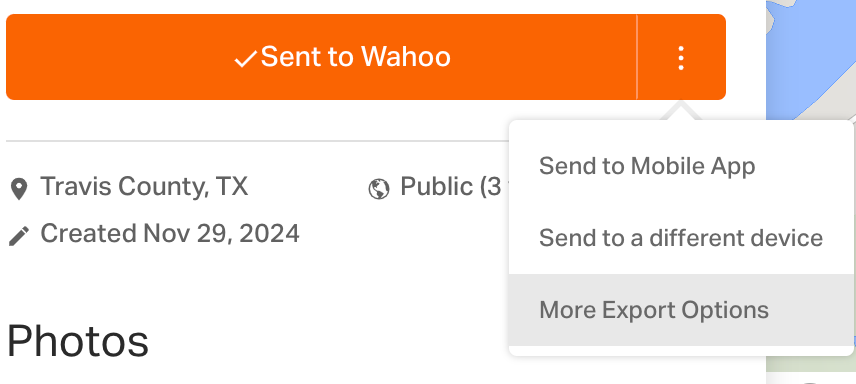The height and width of the screenshot is (384, 856).
Task: Click the divider between Wahoo and dots
Action: coord(637,57)
